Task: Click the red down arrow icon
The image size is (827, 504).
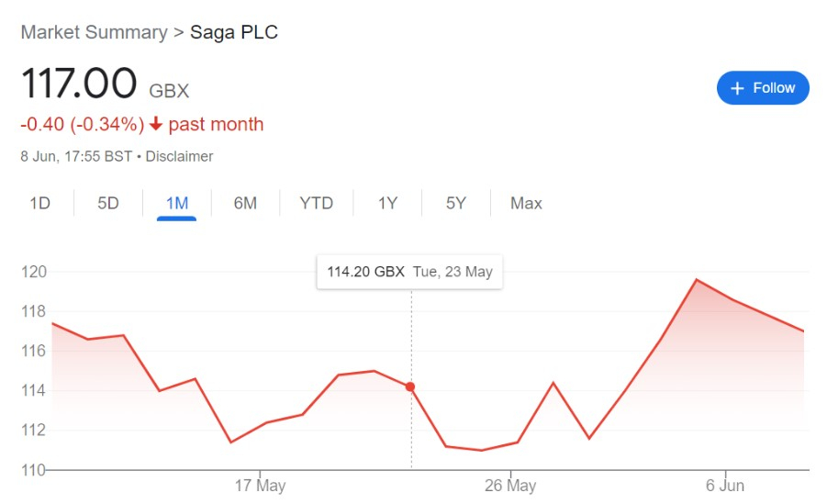Action: tap(156, 124)
